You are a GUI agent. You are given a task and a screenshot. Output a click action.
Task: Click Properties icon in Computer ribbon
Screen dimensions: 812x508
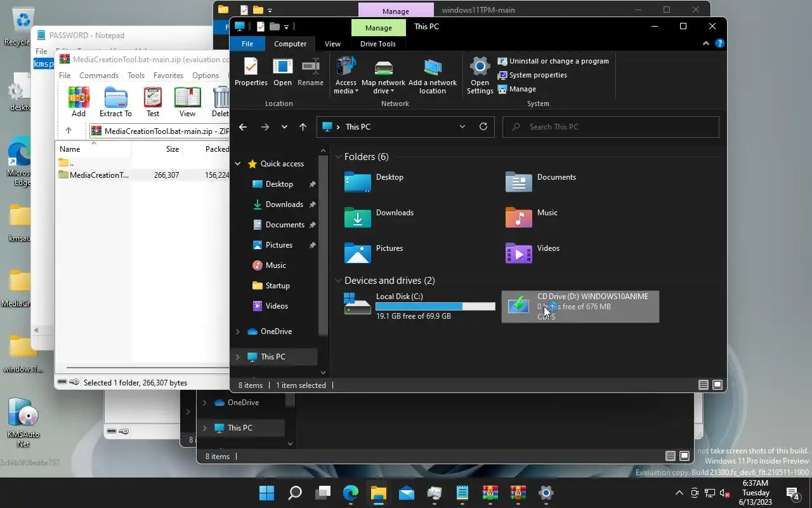pos(251,72)
